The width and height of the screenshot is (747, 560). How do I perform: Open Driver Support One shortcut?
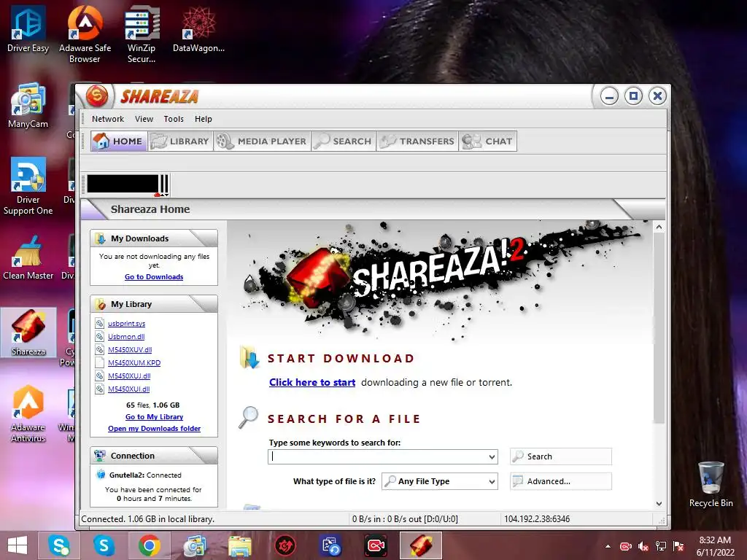(x=28, y=187)
